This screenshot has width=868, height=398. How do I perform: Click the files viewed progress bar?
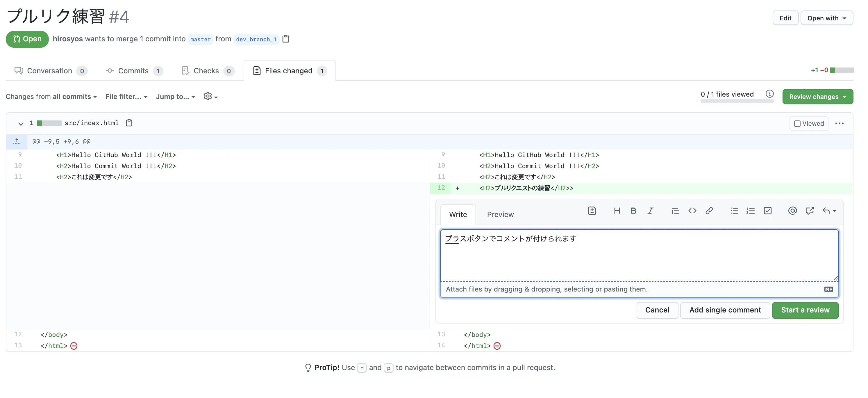[737, 101]
